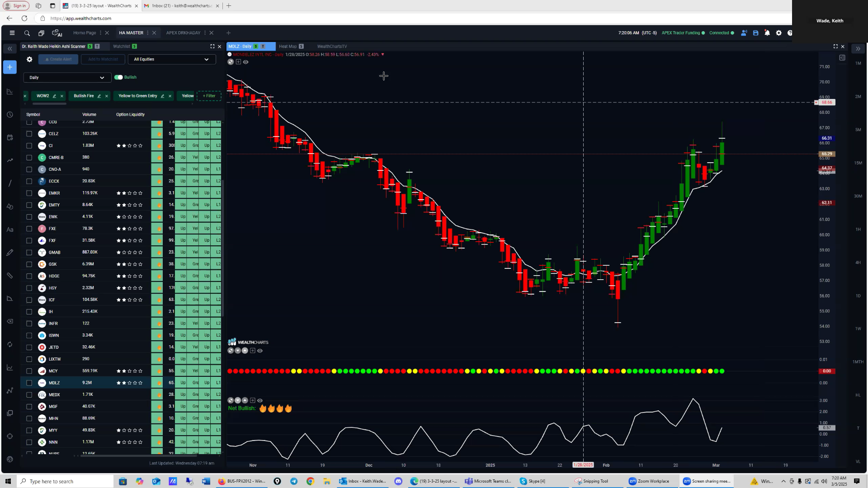
Task: Click the 1/28/2025 date marker on time axis
Action: click(583, 465)
